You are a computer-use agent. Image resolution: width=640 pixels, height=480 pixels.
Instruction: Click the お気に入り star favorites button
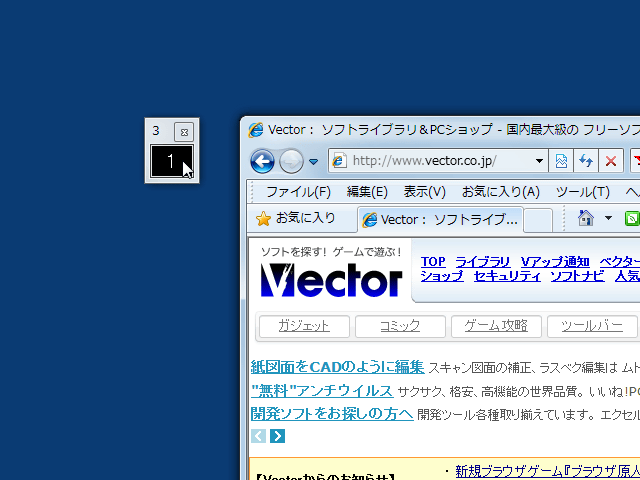(x=296, y=218)
